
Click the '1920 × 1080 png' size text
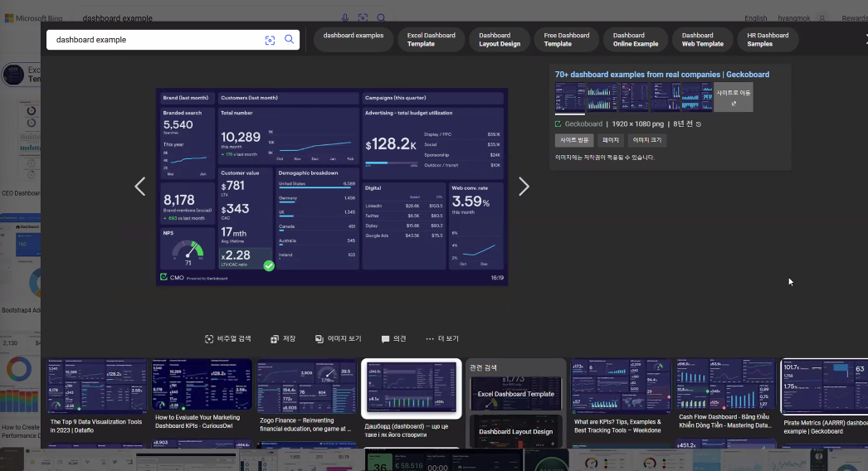coord(637,124)
